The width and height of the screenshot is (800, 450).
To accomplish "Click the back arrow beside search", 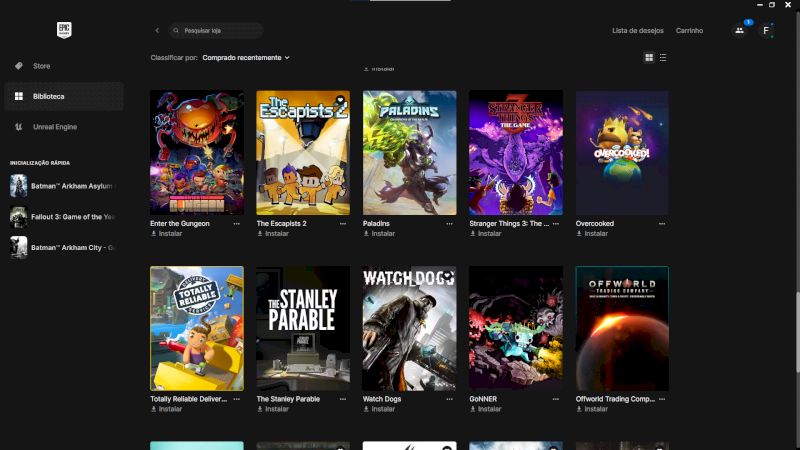I will [x=157, y=31].
